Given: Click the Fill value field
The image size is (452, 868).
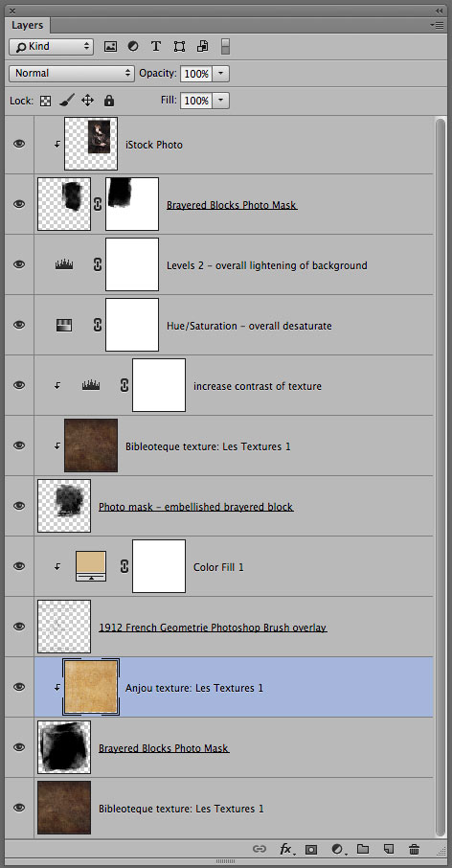Looking at the screenshot, I should pyautogui.click(x=196, y=101).
